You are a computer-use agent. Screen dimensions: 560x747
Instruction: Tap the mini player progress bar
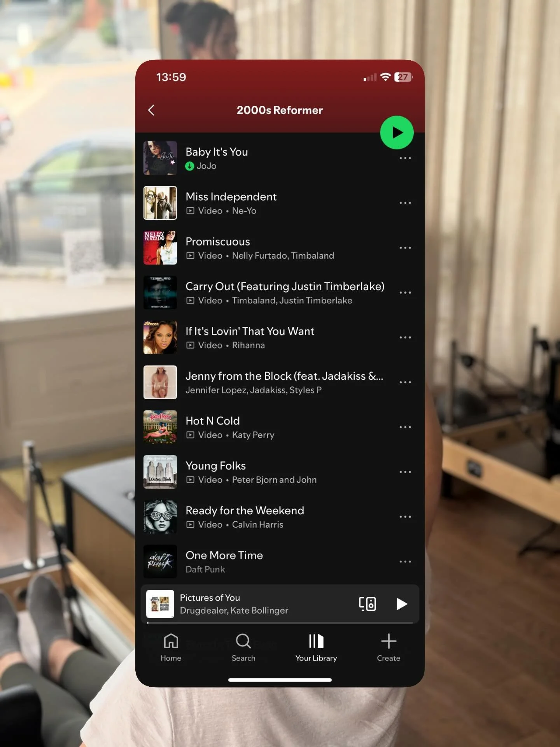point(280,622)
